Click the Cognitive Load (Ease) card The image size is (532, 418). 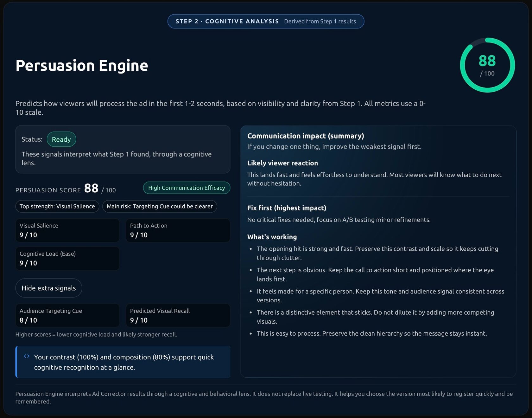(x=67, y=259)
